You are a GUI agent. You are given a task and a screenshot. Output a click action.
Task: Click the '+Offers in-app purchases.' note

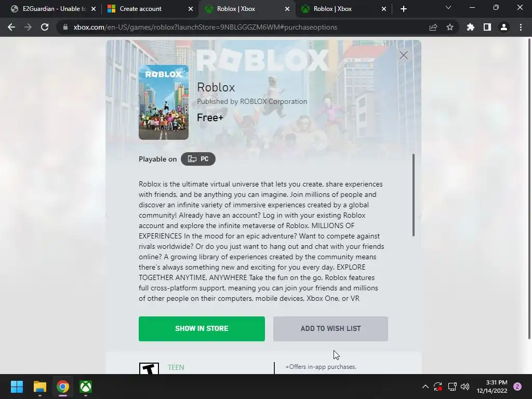pyautogui.click(x=321, y=367)
